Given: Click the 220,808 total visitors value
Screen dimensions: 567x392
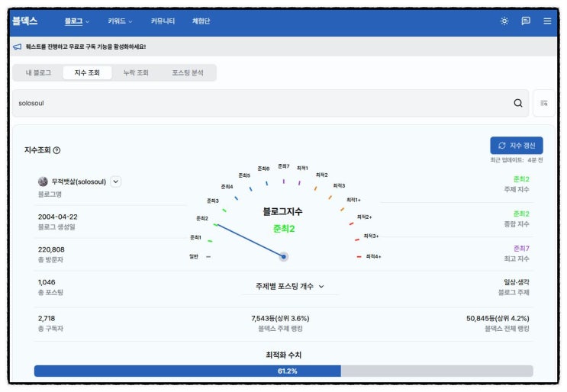Looking at the screenshot, I should tap(51, 249).
